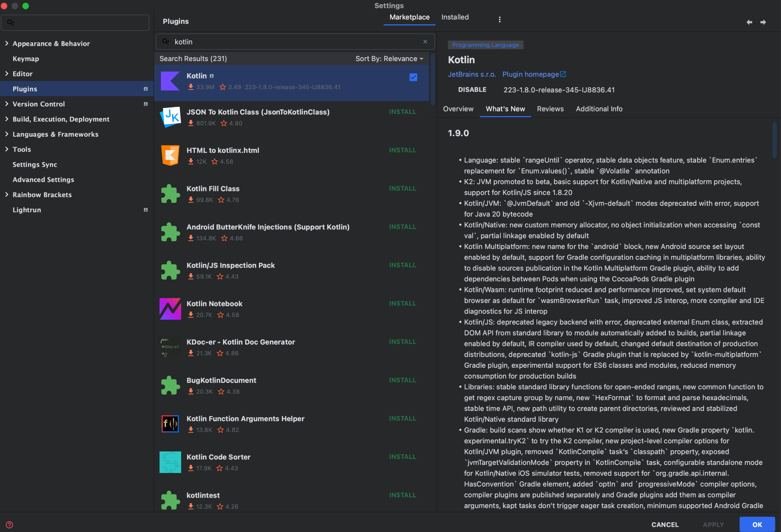Click the kotlintest puzzle icon
The image size is (781, 532).
coord(170,500)
